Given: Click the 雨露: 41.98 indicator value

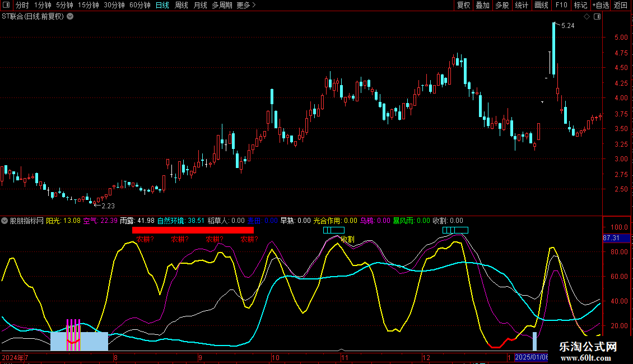Looking at the screenshot, I should [x=137, y=221].
